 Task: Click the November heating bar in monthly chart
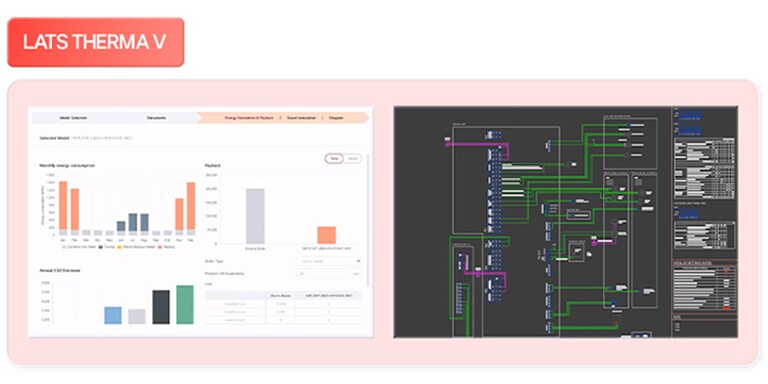click(x=179, y=214)
